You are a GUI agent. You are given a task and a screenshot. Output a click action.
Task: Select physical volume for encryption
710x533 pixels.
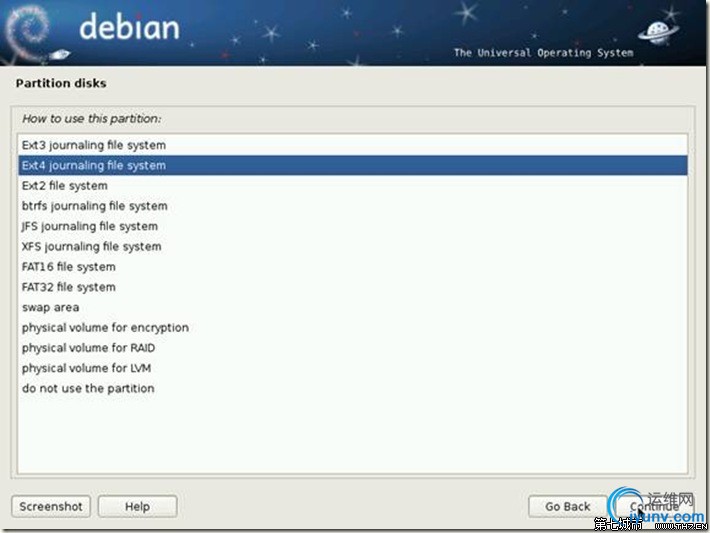tap(353, 327)
